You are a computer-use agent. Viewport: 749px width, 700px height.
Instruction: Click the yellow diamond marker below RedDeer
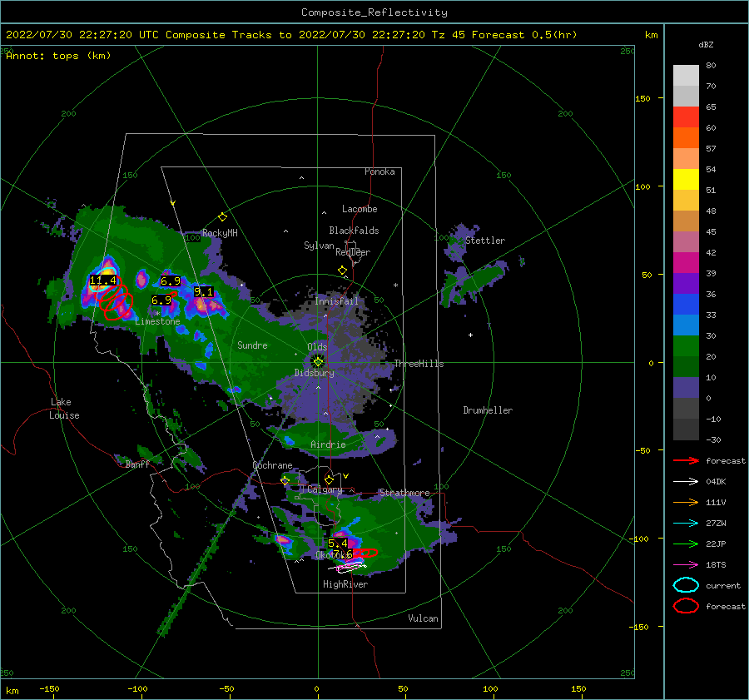pos(343,271)
